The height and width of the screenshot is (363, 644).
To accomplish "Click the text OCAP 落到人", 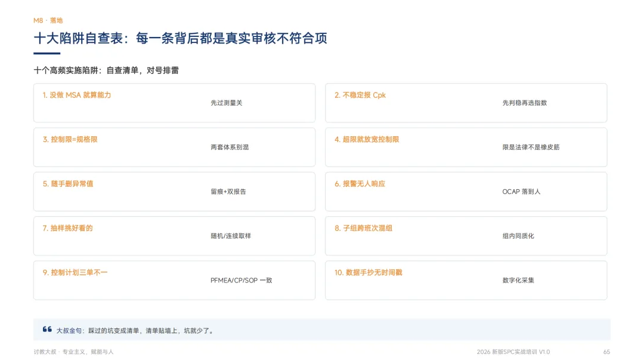I will (521, 192).
